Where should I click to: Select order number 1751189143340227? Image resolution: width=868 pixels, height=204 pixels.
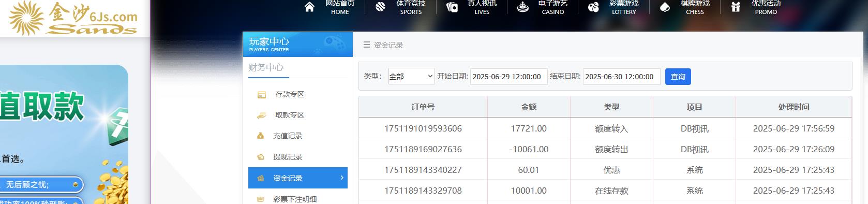(x=423, y=170)
